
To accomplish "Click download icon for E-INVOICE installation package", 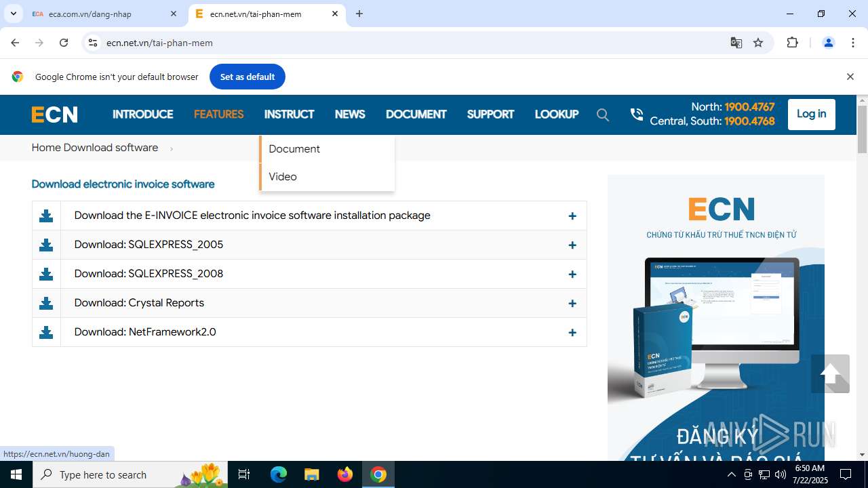I will tap(46, 216).
